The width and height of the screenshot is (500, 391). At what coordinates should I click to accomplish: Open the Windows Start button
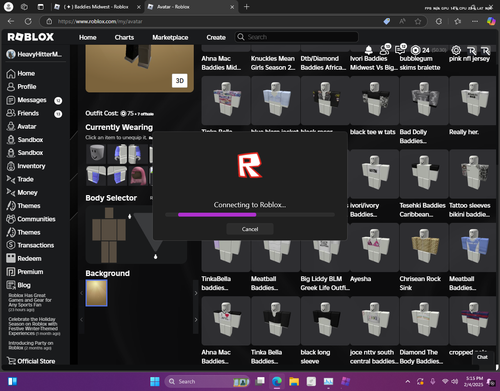(155, 381)
